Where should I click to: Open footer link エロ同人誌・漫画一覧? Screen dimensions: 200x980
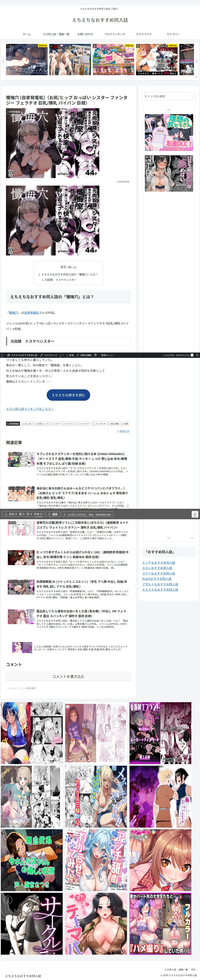tap(176, 970)
